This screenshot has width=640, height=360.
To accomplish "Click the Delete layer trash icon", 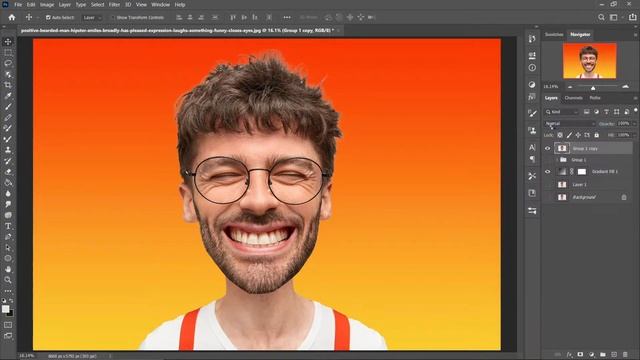I will coord(625,355).
